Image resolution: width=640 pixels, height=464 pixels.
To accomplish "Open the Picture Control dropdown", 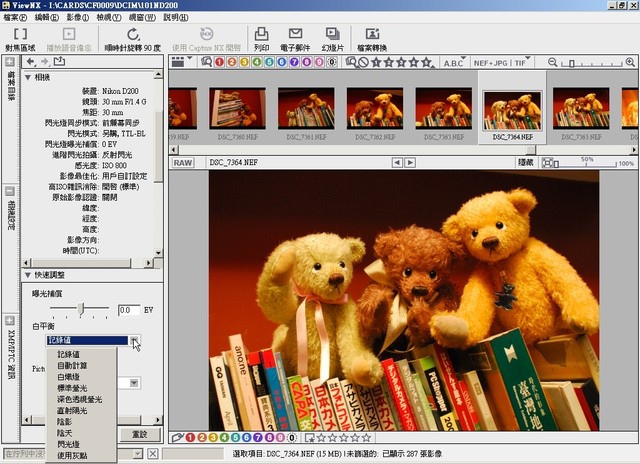I will [x=134, y=383].
